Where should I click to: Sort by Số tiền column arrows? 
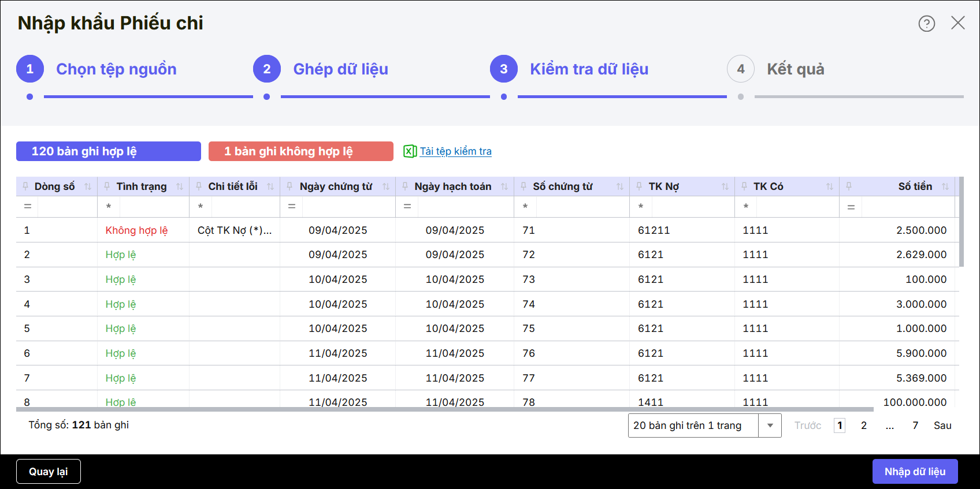point(945,186)
